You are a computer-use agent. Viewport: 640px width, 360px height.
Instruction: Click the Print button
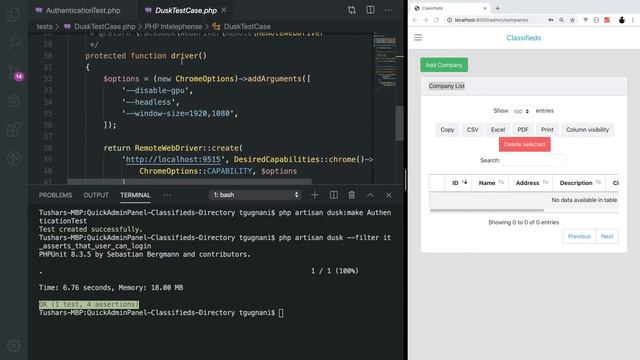[x=547, y=130]
